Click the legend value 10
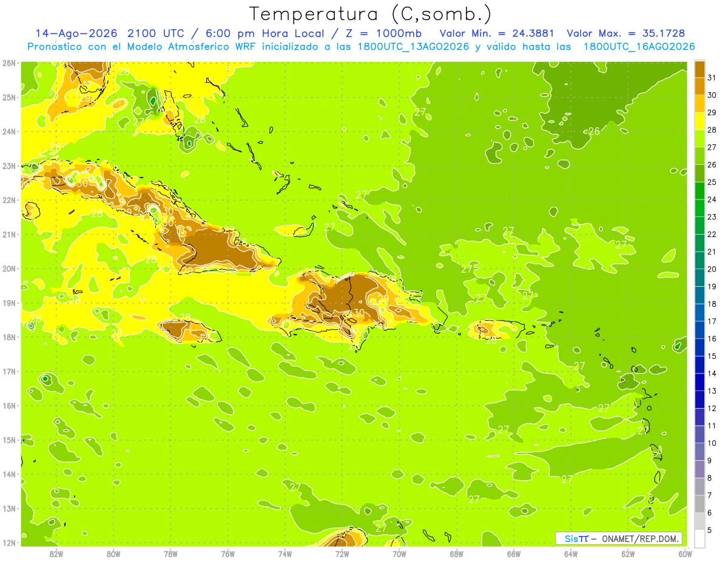This screenshot has height=562, width=728. click(712, 443)
